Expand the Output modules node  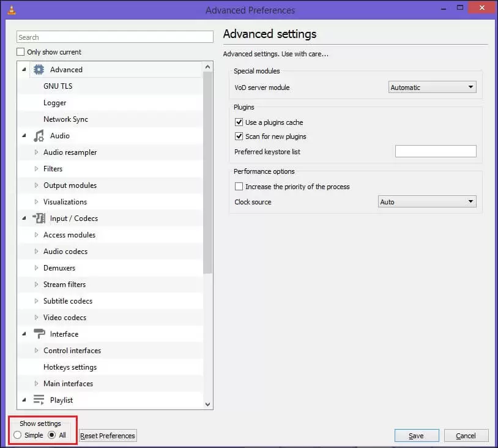[36, 185]
